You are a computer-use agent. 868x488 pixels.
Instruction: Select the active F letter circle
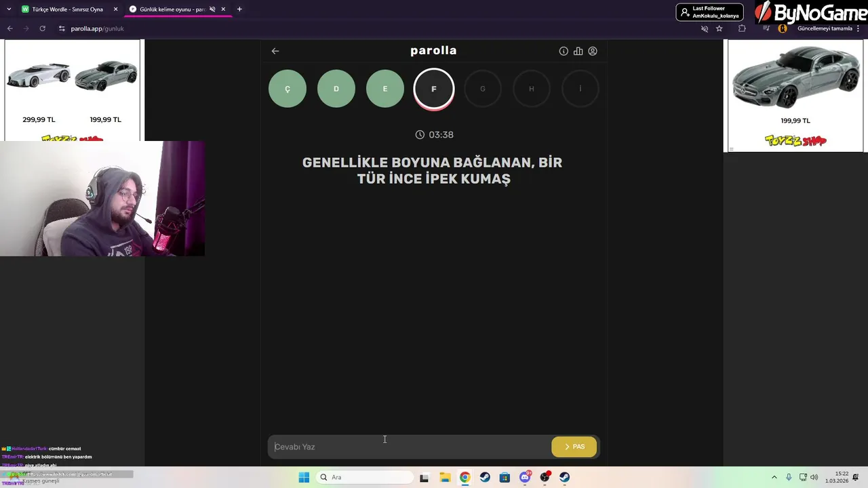pos(434,89)
